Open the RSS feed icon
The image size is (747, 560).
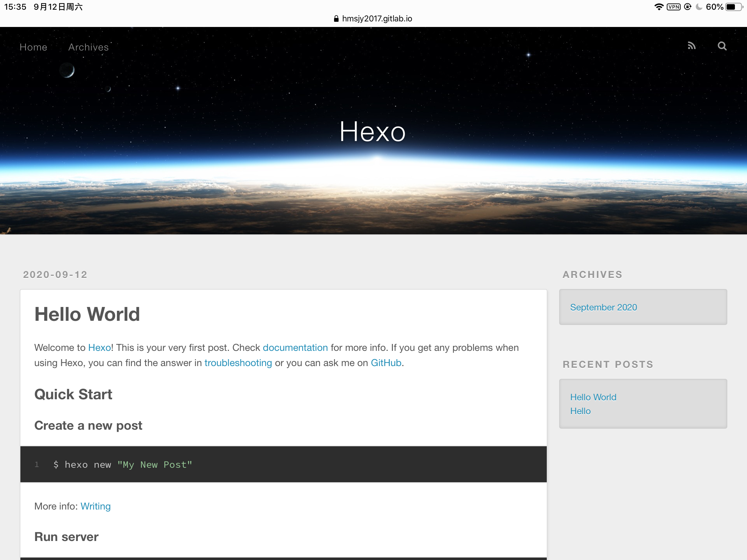[692, 46]
